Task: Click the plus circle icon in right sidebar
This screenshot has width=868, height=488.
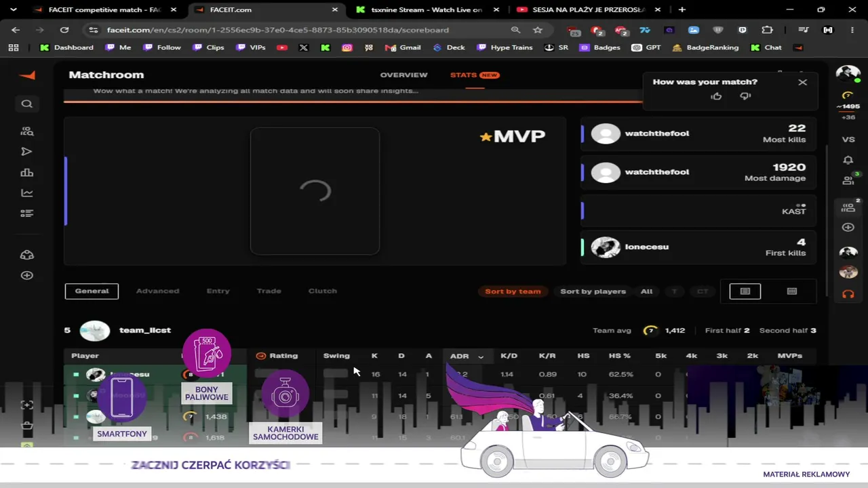Action: click(x=848, y=227)
